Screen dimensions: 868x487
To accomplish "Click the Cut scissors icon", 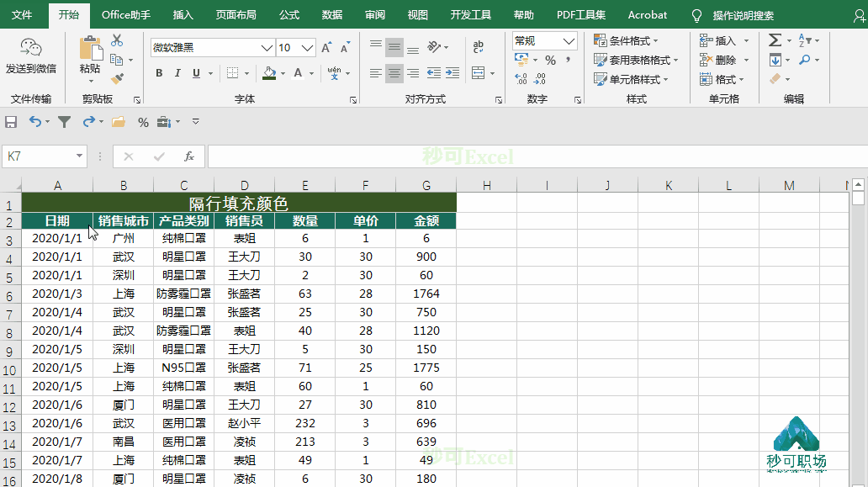I will coord(117,40).
